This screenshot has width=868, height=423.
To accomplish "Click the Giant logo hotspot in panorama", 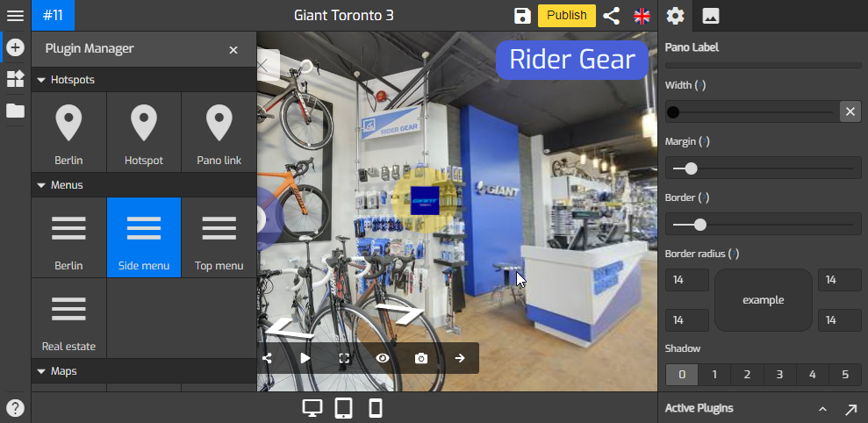I will 425,200.
